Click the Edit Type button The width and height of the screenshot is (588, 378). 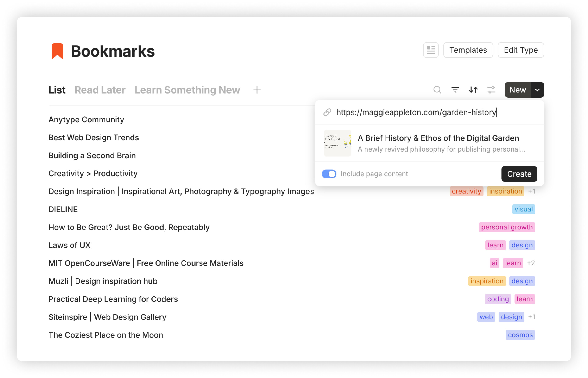tap(520, 50)
